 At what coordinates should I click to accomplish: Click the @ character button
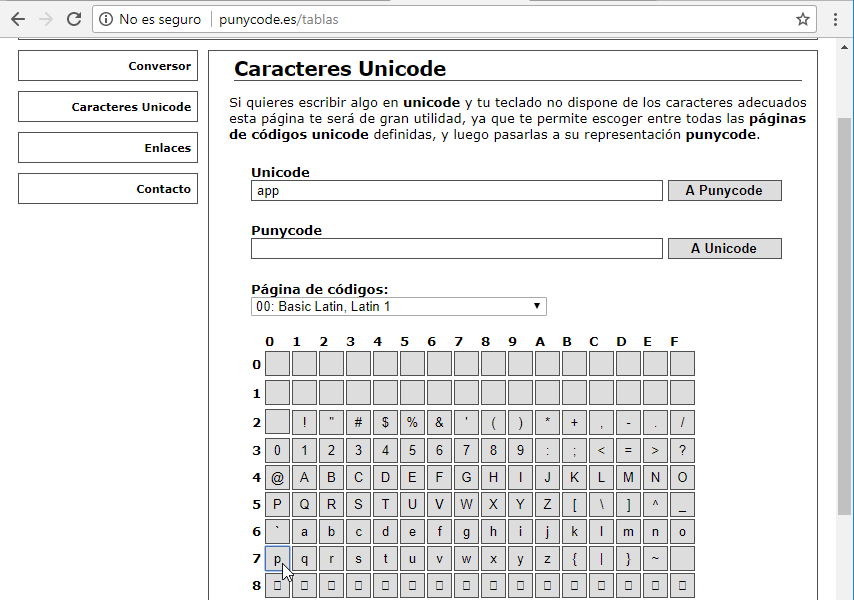[278, 477]
